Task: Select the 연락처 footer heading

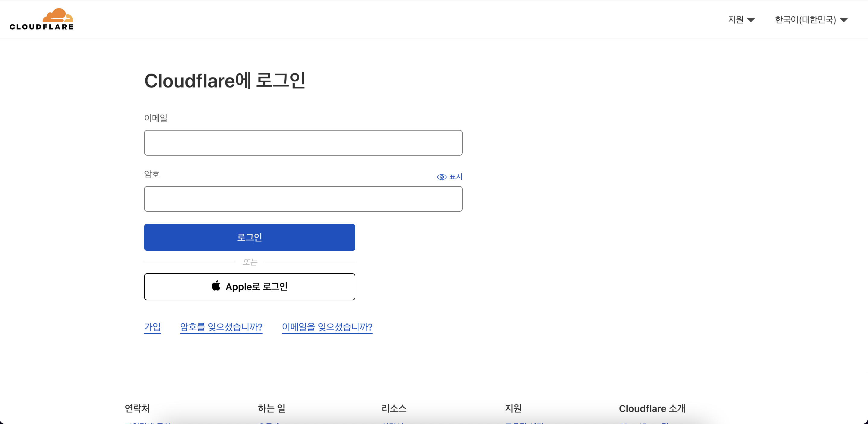Action: 137,408
